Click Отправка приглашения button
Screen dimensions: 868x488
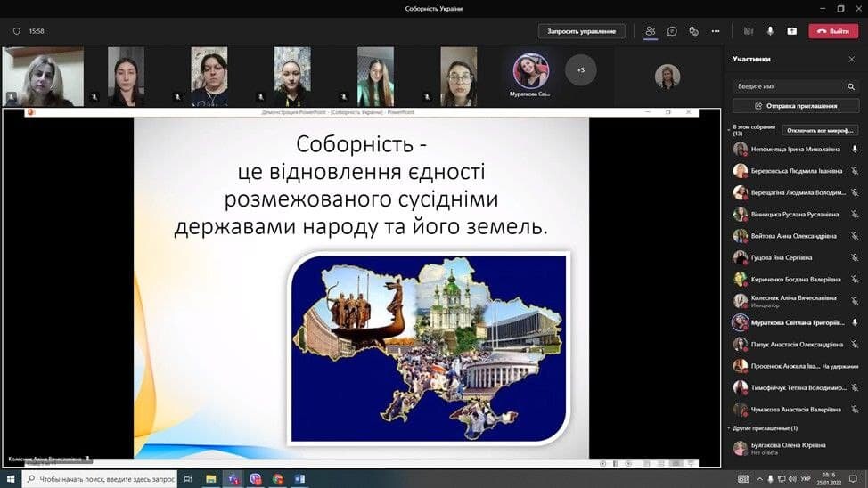(796, 106)
